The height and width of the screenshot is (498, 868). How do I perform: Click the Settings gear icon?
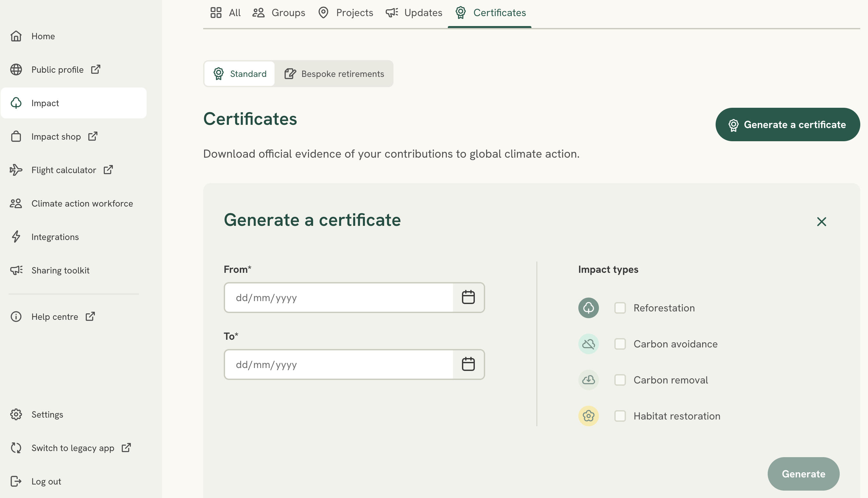point(16,414)
